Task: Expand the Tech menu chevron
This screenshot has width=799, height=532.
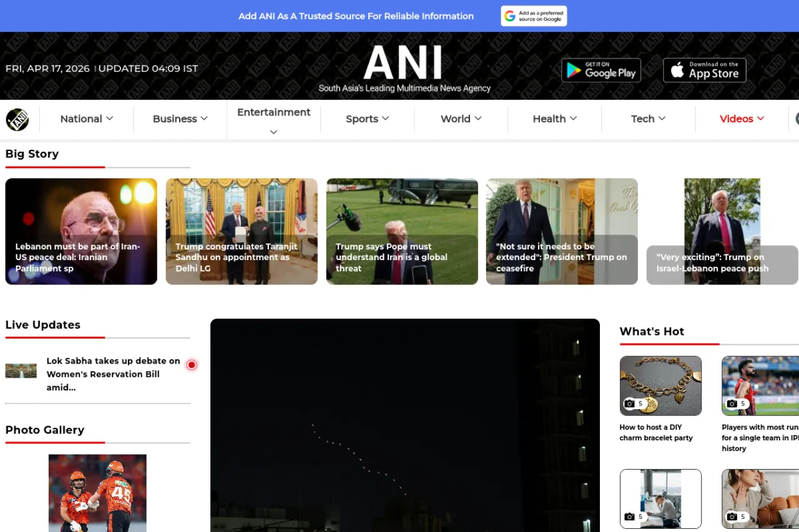Action: (662, 118)
